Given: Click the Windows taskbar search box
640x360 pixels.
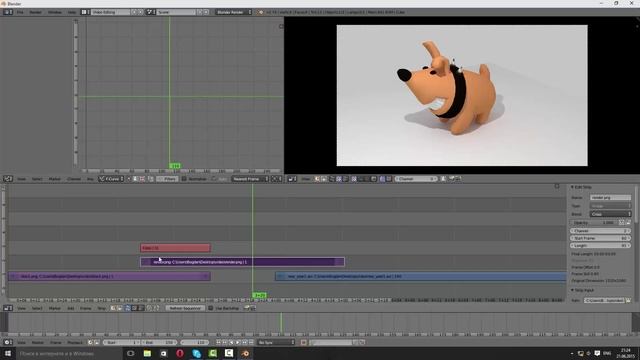Looking at the screenshot, I should pyautogui.click(x=69, y=353).
